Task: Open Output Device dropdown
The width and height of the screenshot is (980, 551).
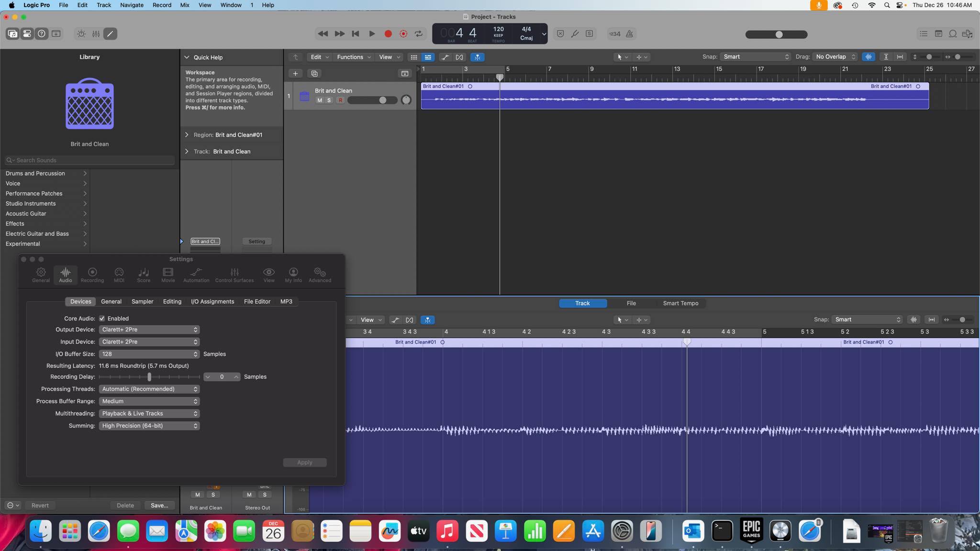Action: (x=149, y=330)
